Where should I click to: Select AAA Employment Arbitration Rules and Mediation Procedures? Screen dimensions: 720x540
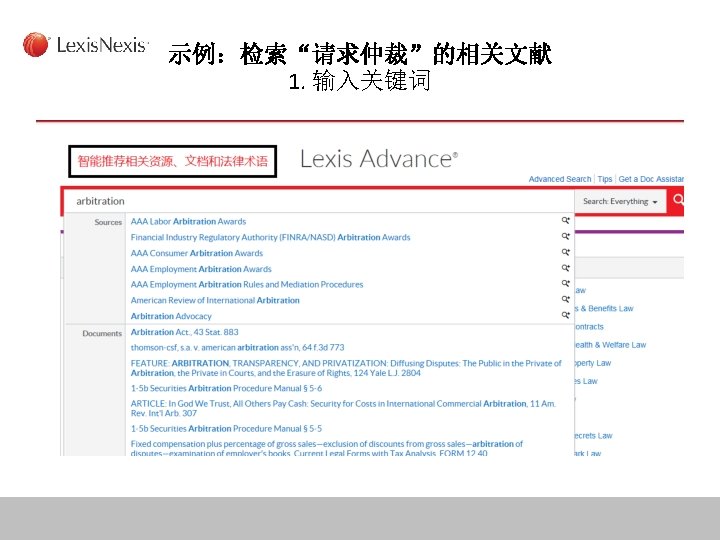point(247,285)
